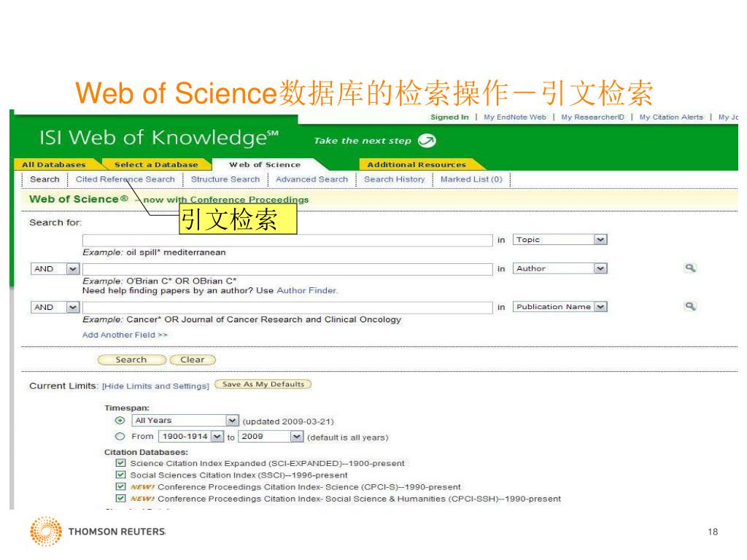747x560 pixels.
Task: Toggle the CPCI-SSH Conference Proceedings checkbox
Action: pos(120,499)
